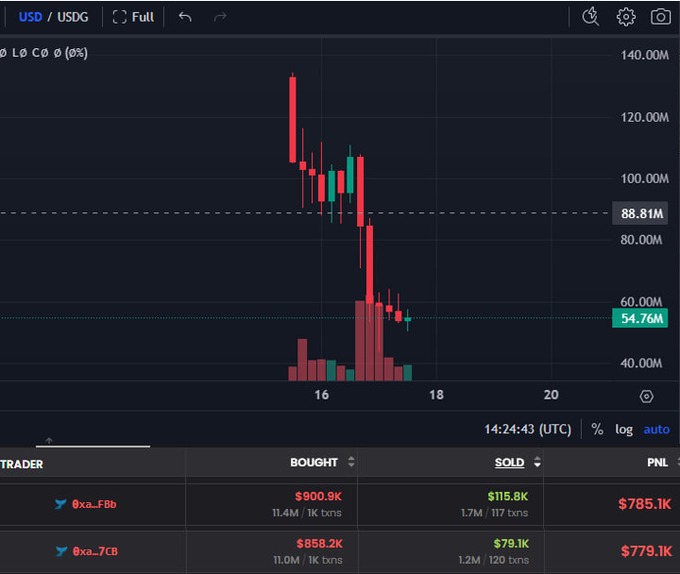Sort table by BOUGHT column

click(x=322, y=462)
